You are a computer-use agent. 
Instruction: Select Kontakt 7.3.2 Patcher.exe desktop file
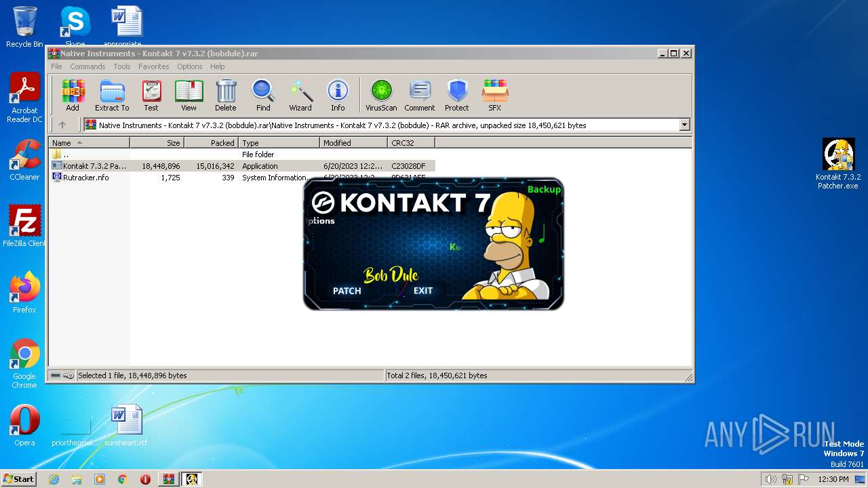pos(838,164)
